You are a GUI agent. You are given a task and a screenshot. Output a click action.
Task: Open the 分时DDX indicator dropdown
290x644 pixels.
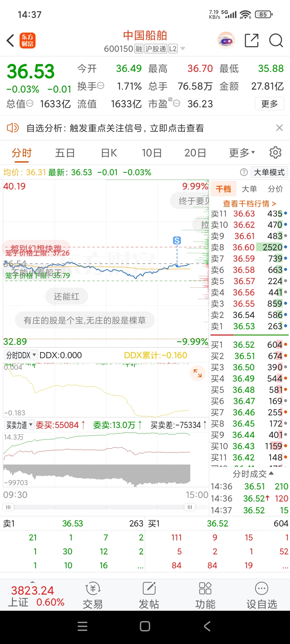[21, 355]
